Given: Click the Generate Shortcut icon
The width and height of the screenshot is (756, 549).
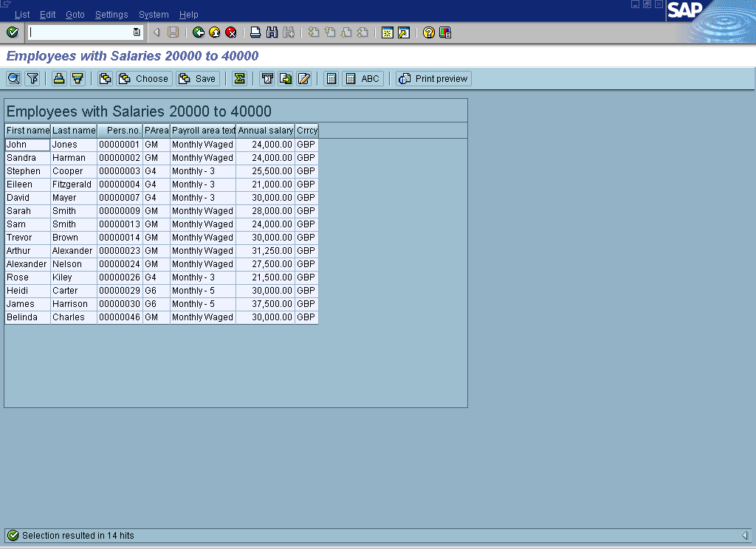Looking at the screenshot, I should [404, 32].
